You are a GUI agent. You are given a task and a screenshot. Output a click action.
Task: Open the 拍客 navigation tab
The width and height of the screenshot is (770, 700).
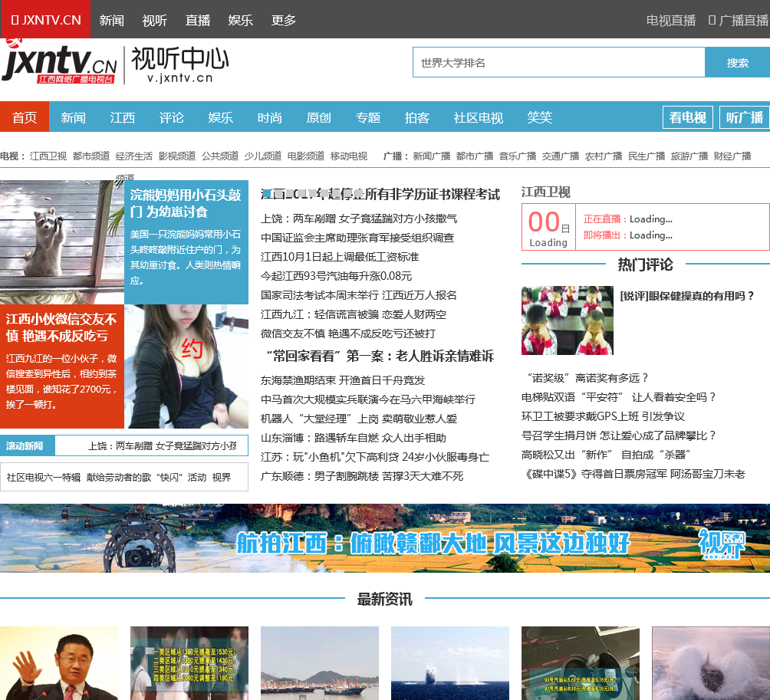tap(417, 117)
